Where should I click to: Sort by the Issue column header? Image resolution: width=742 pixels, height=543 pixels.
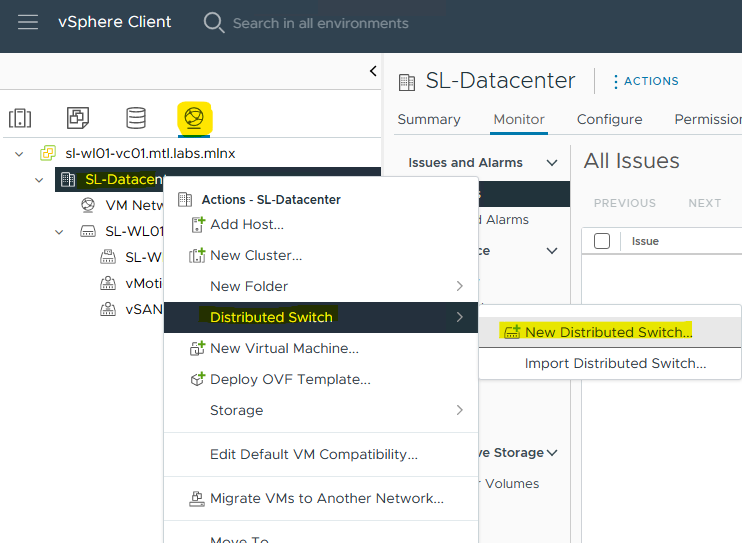pyautogui.click(x=645, y=241)
